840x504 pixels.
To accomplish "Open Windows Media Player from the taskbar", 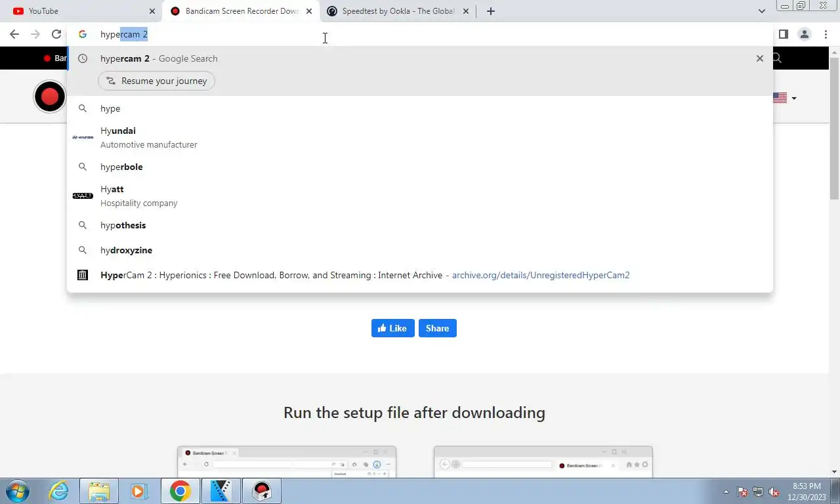I will (138, 491).
